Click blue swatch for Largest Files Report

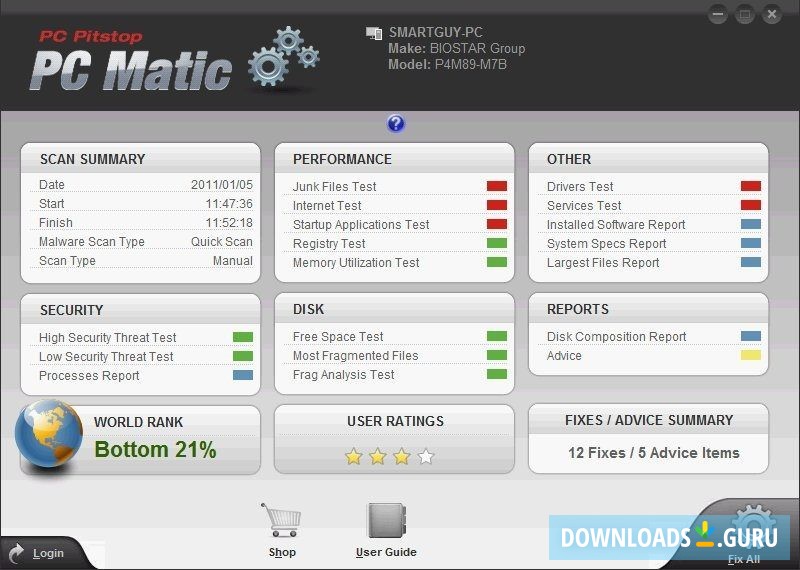751,262
